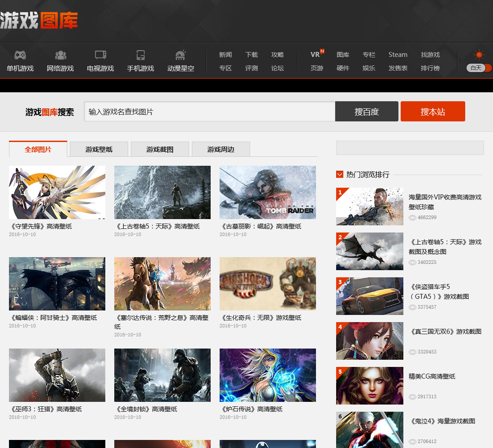
Task: Open the 网络游戏 people icon
Action: coord(61,55)
